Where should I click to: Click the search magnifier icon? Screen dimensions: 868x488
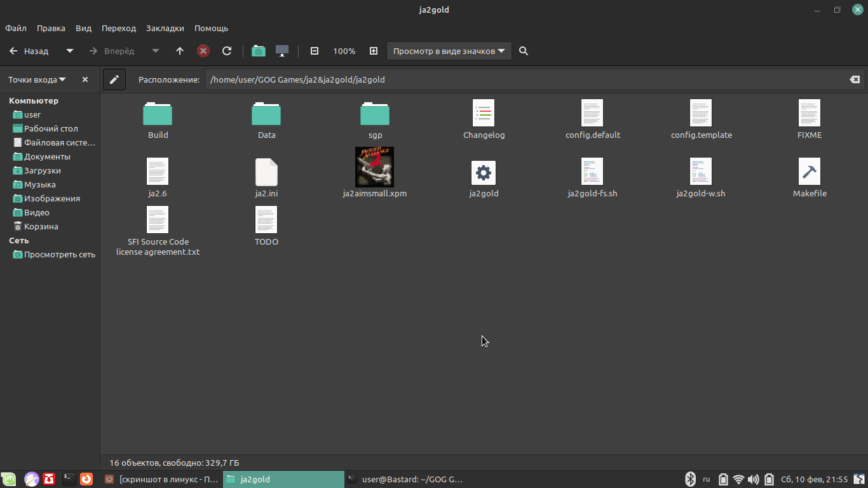click(x=524, y=51)
